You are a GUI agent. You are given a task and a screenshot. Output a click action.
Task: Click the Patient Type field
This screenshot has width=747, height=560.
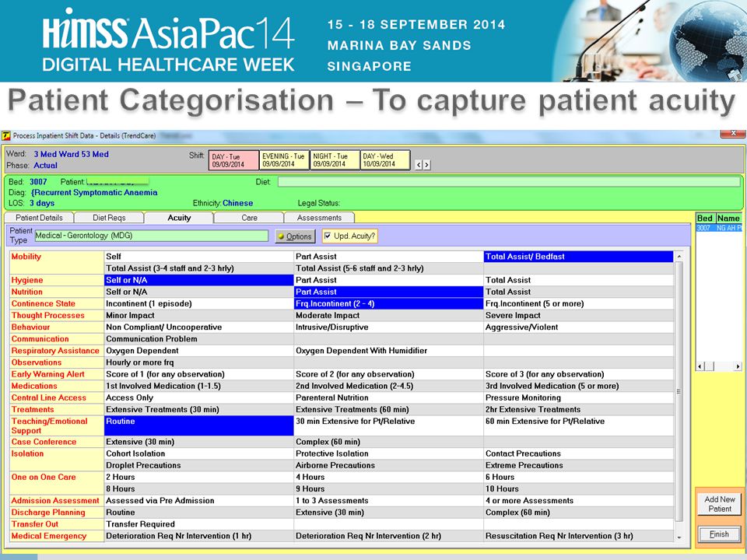pos(152,236)
